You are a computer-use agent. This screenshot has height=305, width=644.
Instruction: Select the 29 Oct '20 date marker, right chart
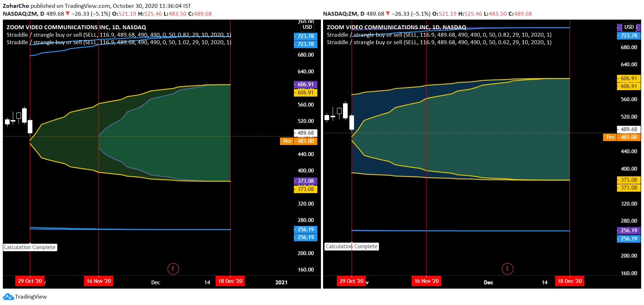352,281
